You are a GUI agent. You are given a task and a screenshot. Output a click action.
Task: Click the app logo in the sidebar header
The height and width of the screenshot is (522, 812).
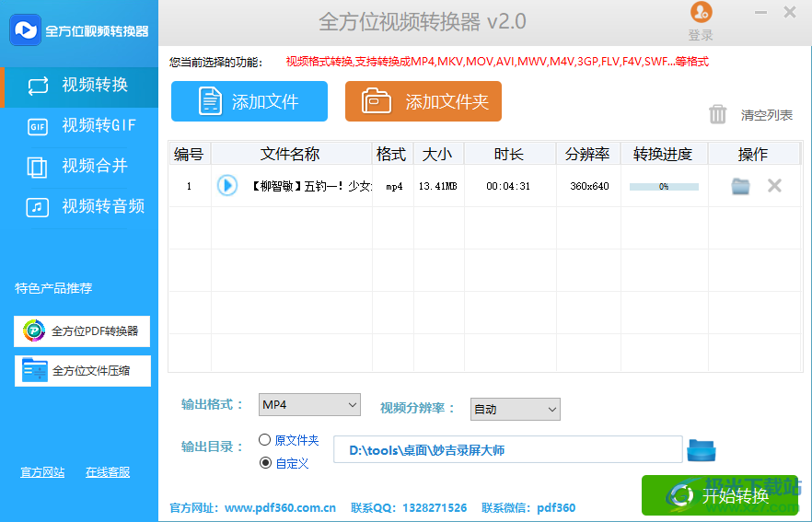(x=25, y=30)
